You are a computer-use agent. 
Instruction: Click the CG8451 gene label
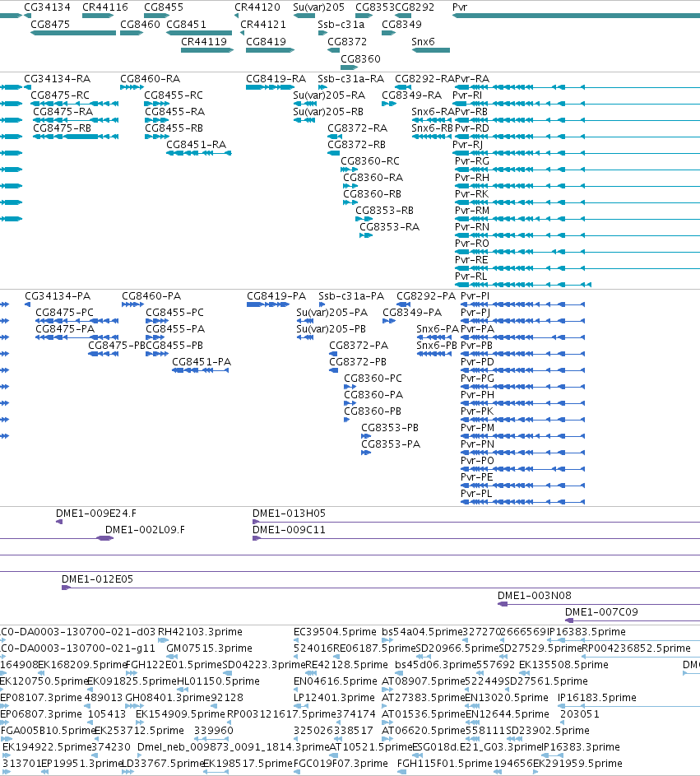coord(186,24)
